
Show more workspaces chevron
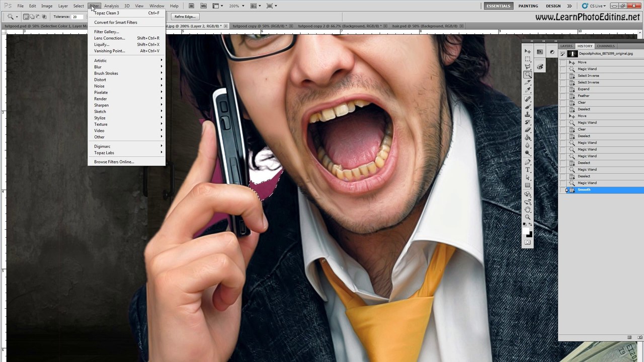570,6
